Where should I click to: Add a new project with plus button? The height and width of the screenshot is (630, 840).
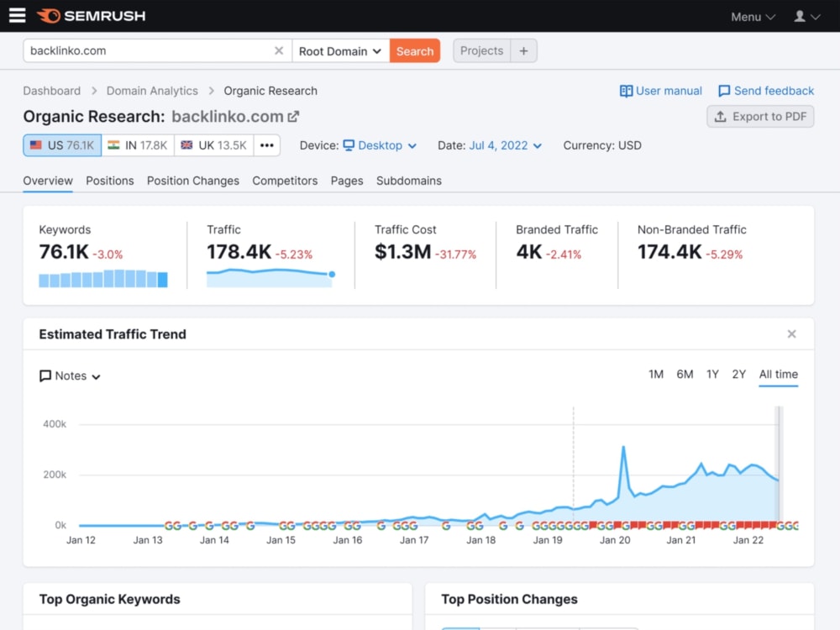coord(523,51)
